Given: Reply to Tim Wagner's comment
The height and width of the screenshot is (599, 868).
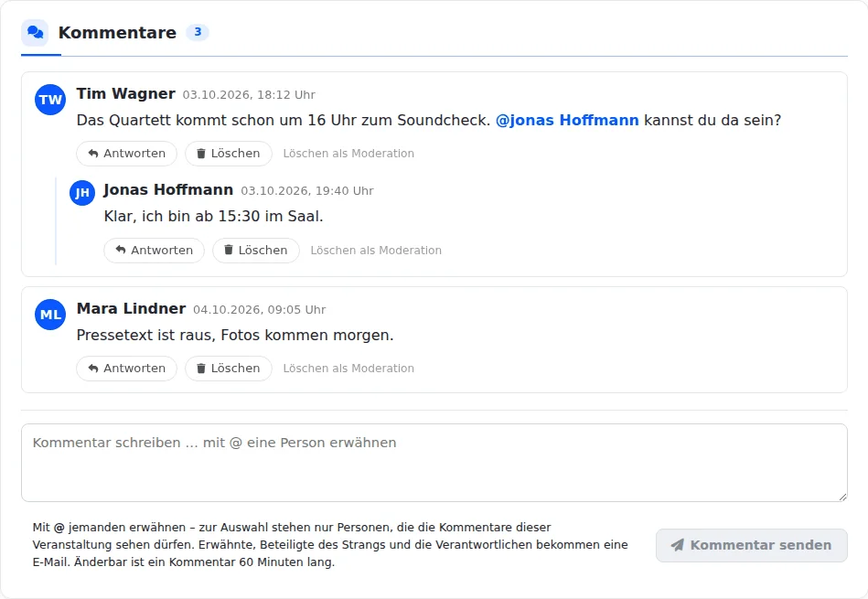Looking at the screenshot, I should point(127,154).
